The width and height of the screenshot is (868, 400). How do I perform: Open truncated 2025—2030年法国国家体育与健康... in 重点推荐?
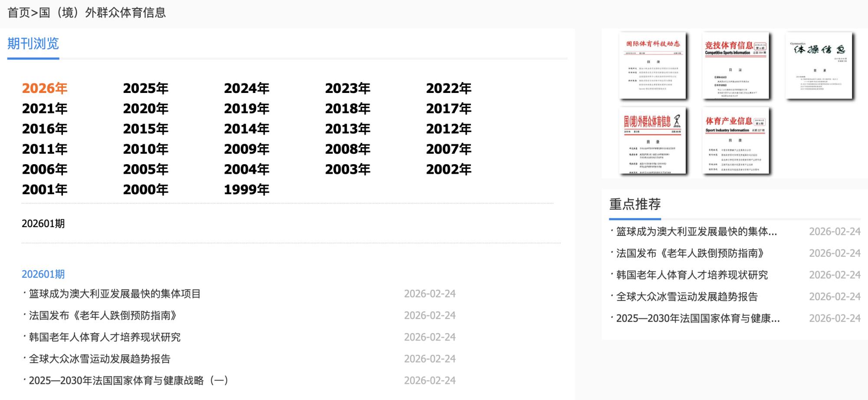697,318
